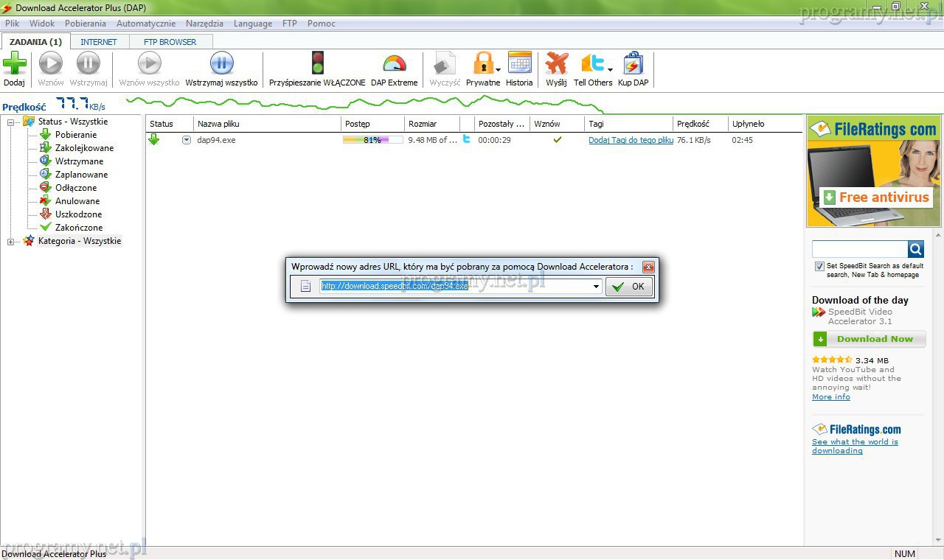Click the Wyślij airplane icon
The height and width of the screenshot is (560, 944).
(x=556, y=64)
